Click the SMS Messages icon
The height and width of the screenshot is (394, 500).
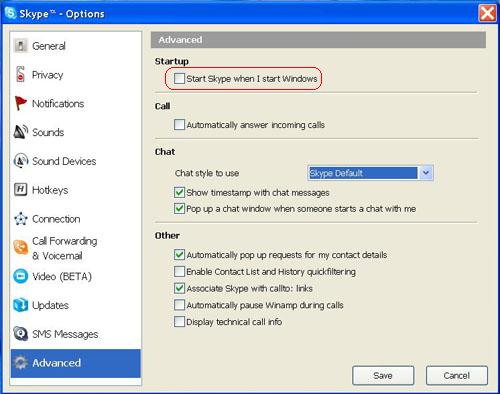click(x=21, y=333)
